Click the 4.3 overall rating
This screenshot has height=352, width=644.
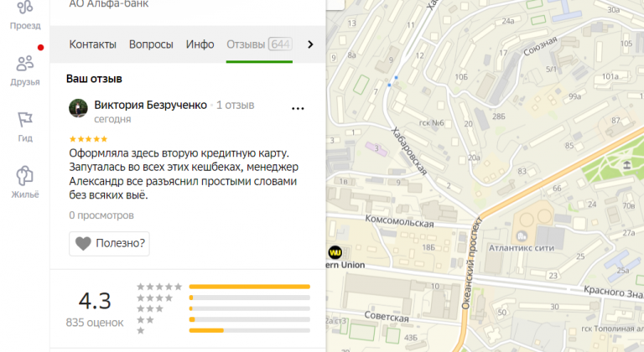coord(95,301)
